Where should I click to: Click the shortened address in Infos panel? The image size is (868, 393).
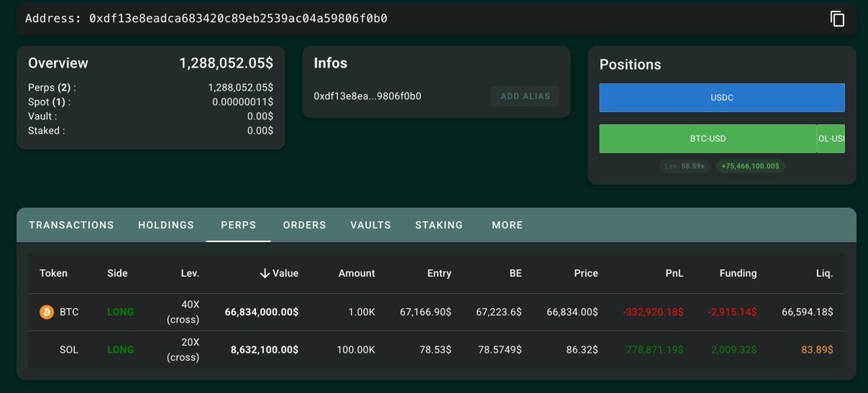pyautogui.click(x=367, y=96)
